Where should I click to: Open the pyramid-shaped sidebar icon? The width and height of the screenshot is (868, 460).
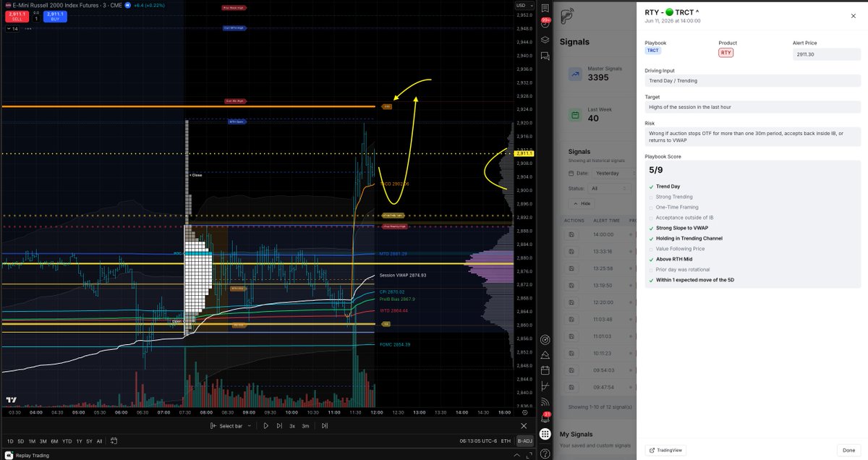coord(545,354)
